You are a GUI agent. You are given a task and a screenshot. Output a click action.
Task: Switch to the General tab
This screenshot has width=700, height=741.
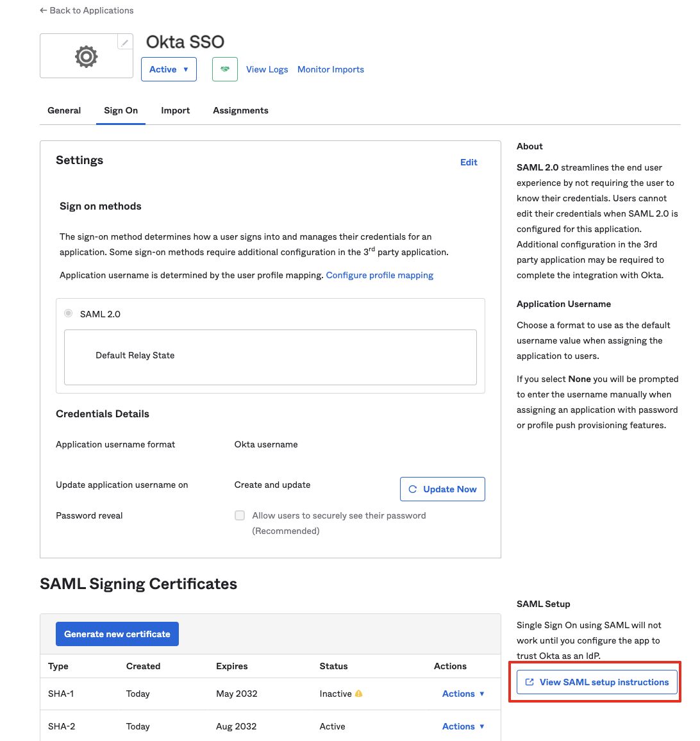click(64, 110)
